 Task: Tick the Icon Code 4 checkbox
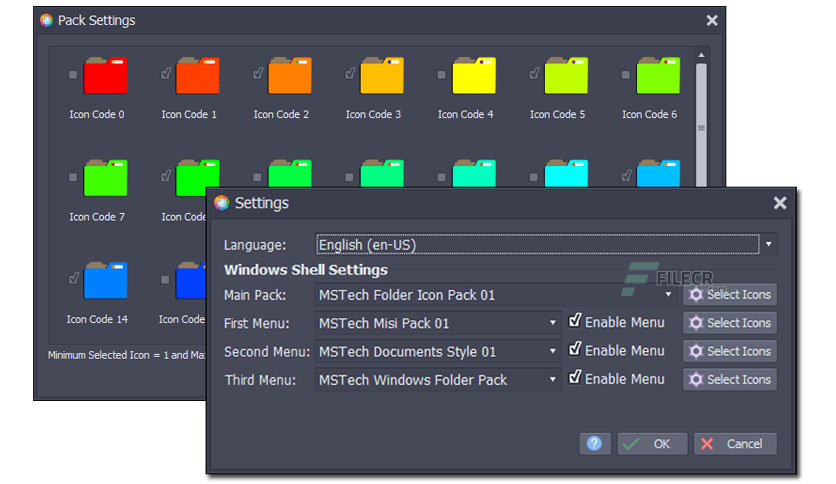[441, 75]
